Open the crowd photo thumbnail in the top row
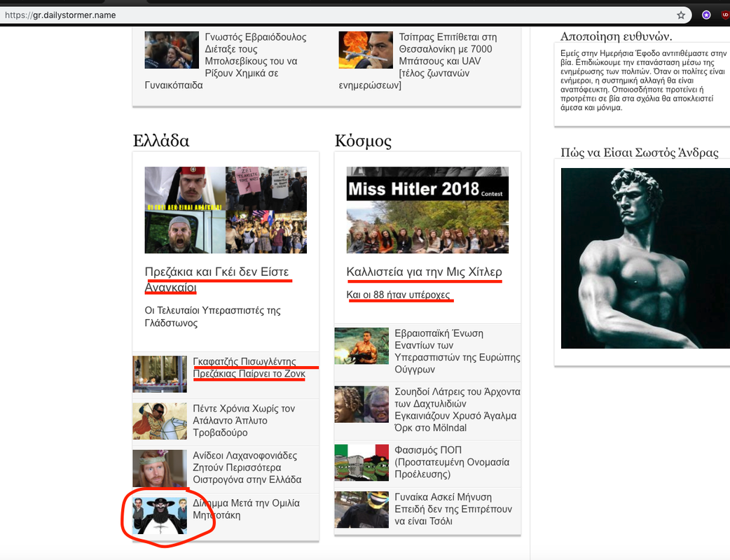Screen dimensions: 730x560 (x=172, y=50)
